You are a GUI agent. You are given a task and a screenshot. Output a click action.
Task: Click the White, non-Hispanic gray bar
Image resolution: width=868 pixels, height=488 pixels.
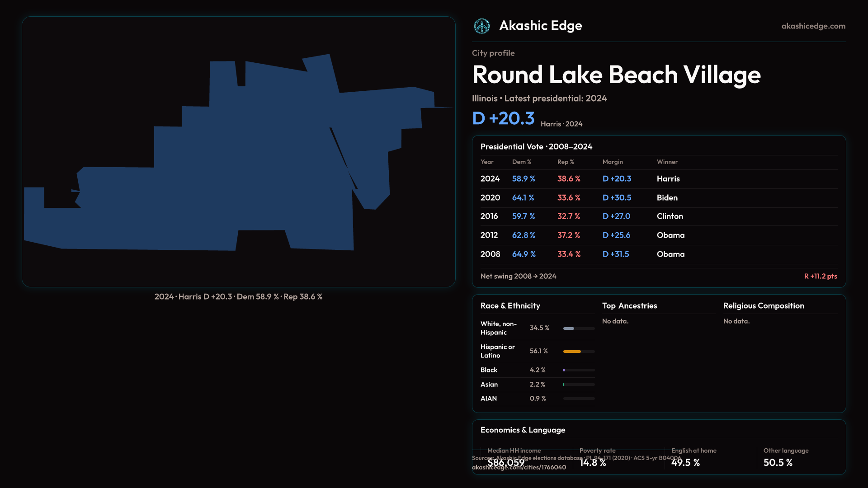pos(569,328)
